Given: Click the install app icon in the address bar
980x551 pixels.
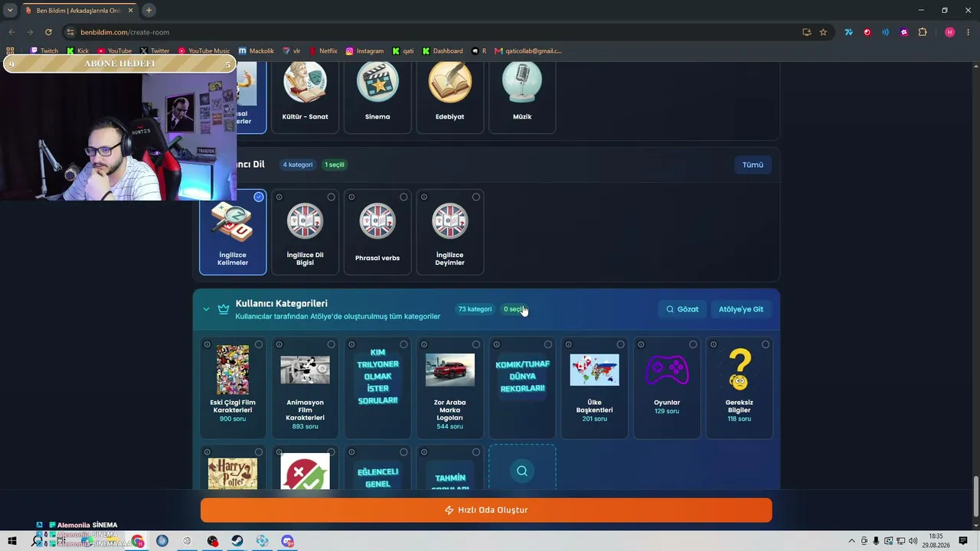Looking at the screenshot, I should point(806,32).
